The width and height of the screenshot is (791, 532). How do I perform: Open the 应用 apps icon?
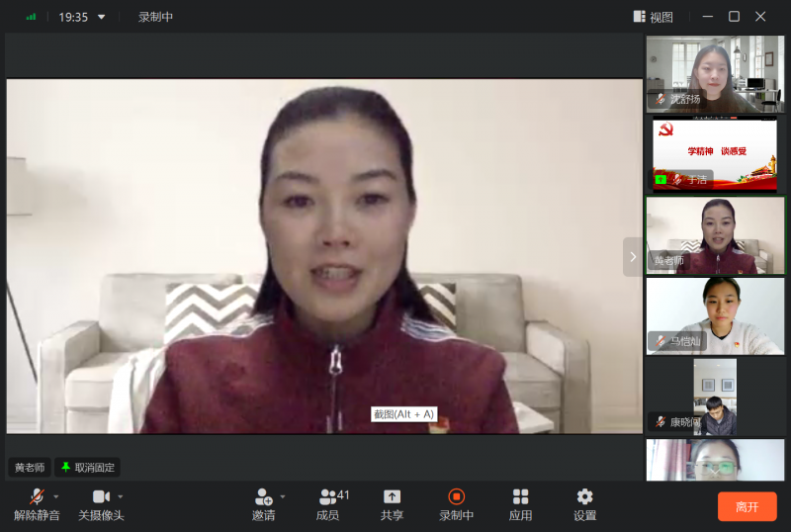click(x=520, y=496)
